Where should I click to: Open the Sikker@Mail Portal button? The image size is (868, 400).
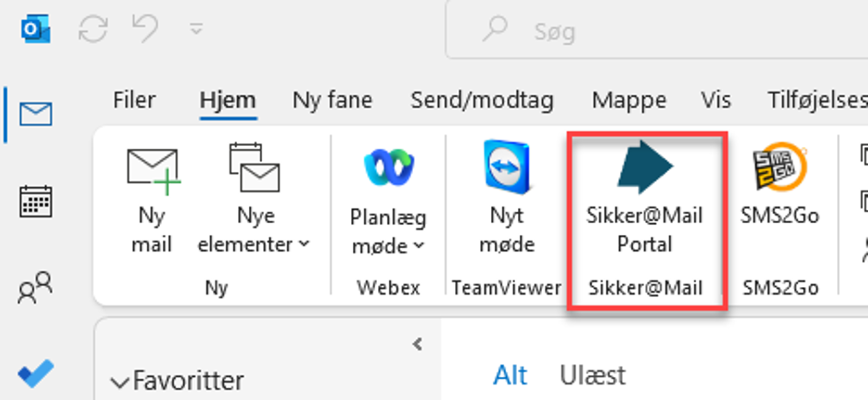[645, 197]
